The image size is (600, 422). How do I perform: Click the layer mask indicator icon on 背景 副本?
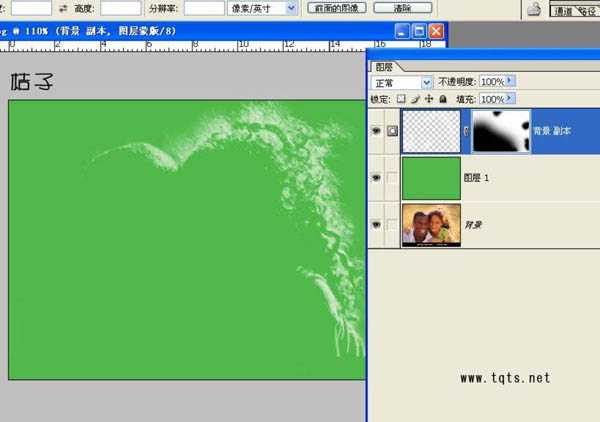click(392, 131)
